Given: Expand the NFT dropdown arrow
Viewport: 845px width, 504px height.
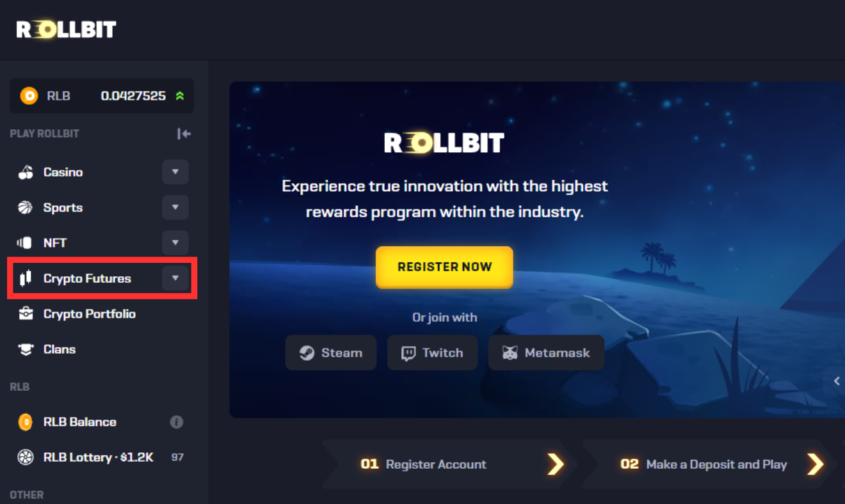Looking at the screenshot, I should [x=175, y=243].
